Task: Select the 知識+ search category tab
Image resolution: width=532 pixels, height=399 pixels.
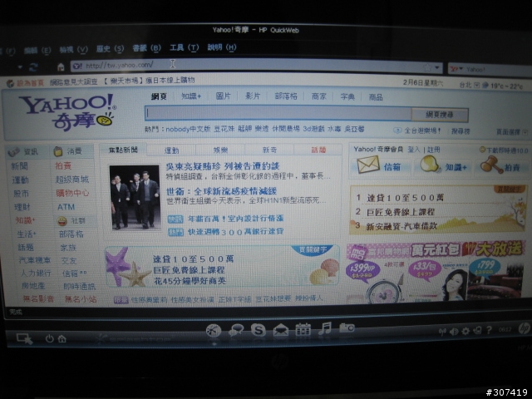Action: [x=191, y=96]
